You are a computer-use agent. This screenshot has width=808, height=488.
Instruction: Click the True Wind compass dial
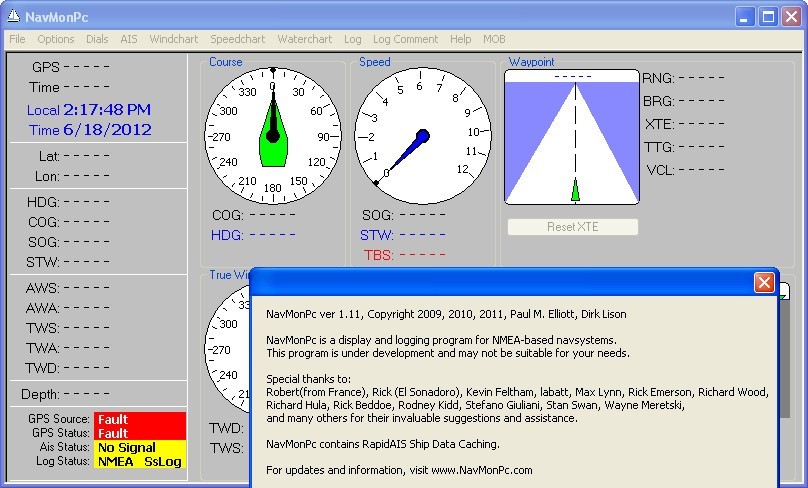tap(228, 349)
